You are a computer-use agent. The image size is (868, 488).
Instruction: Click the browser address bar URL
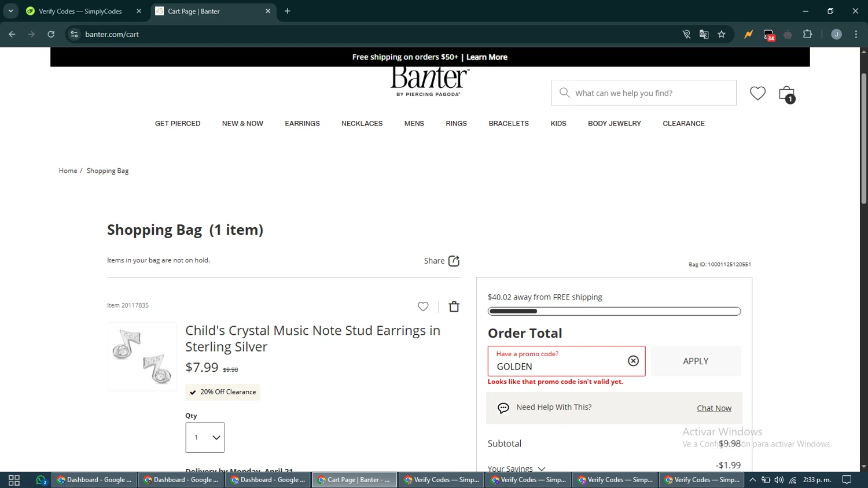tap(112, 34)
